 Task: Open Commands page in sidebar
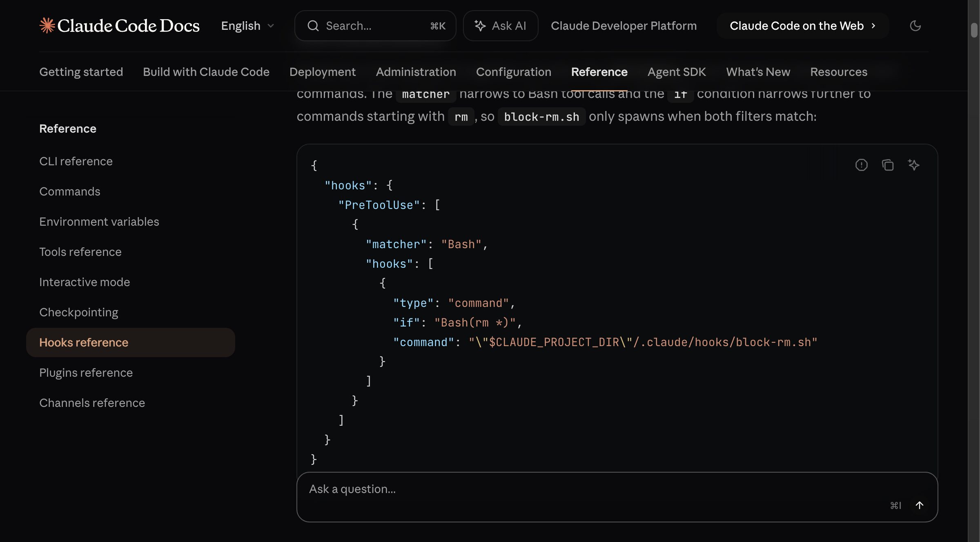[70, 191]
